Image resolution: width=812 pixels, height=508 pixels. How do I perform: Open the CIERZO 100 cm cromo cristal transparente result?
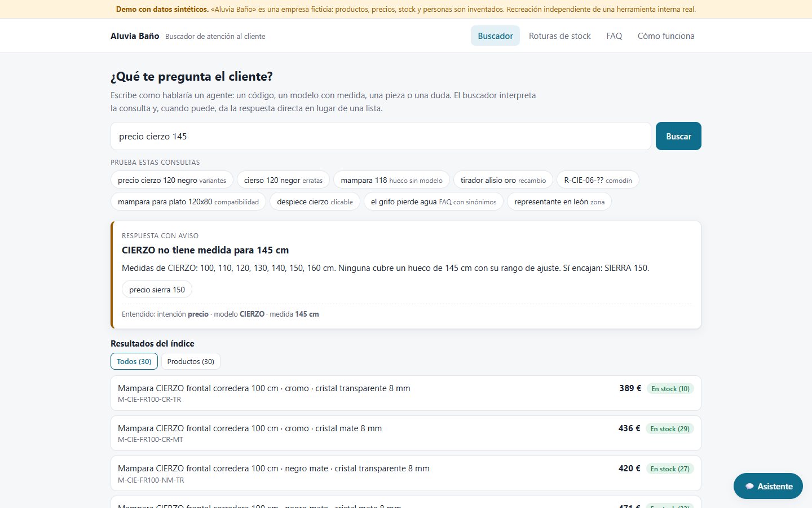406,393
